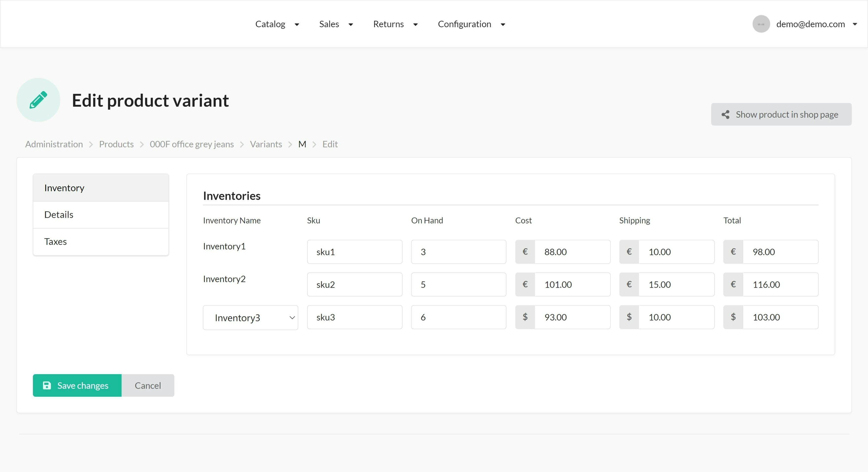Click the Sku column header
The height and width of the screenshot is (472, 868).
pos(313,220)
